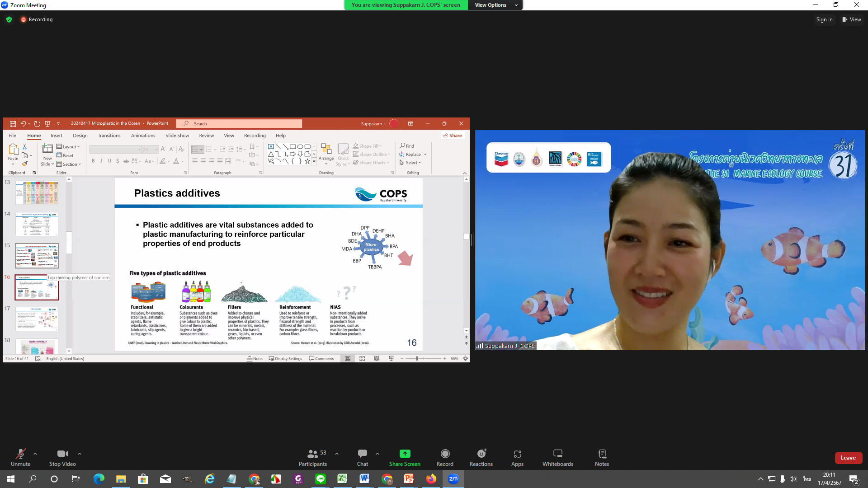The height and width of the screenshot is (488, 868).
Task: Expand chat options arrow beside Chat
Action: 377,453
